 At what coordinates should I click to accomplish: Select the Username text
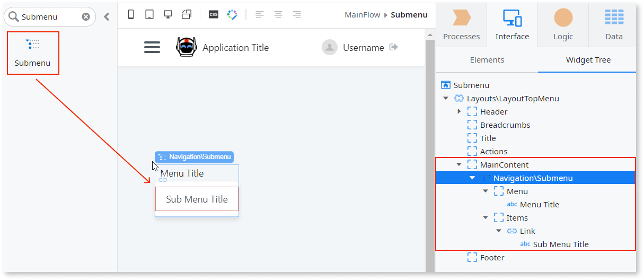coord(364,48)
